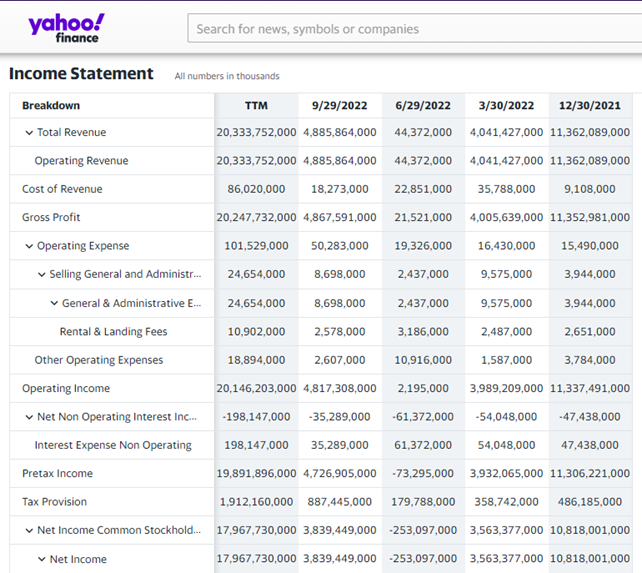This screenshot has height=573, width=642.
Task: Collapse the Operating Expense chevron
Action: coord(29,246)
